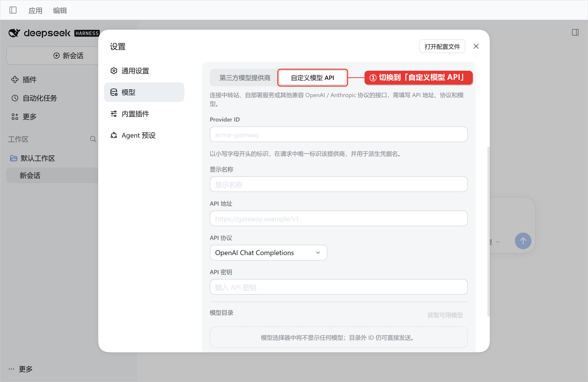Go to 通用设置 settings section
Viewport: 588px width, 382px height.
[144, 71]
